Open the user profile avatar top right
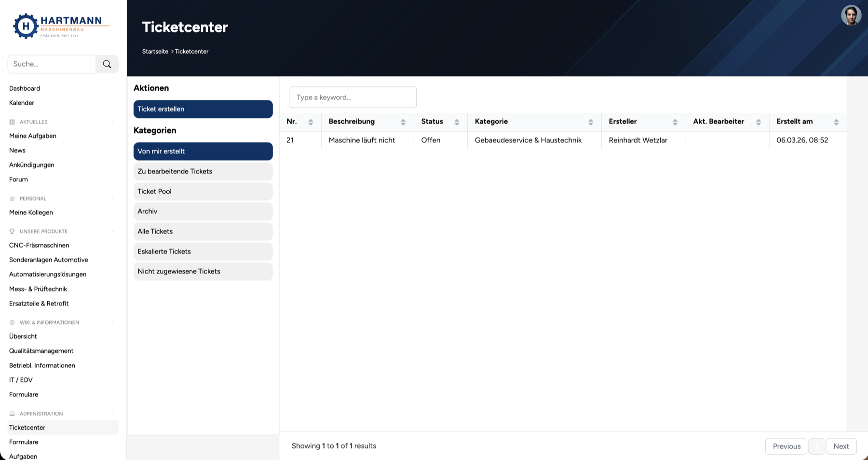This screenshot has height=460, width=868. click(851, 15)
